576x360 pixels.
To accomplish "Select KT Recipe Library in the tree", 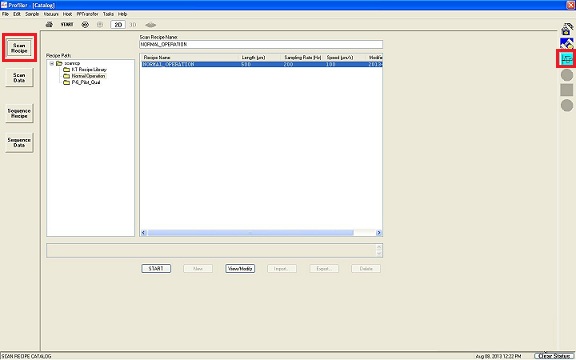I will coord(89,70).
